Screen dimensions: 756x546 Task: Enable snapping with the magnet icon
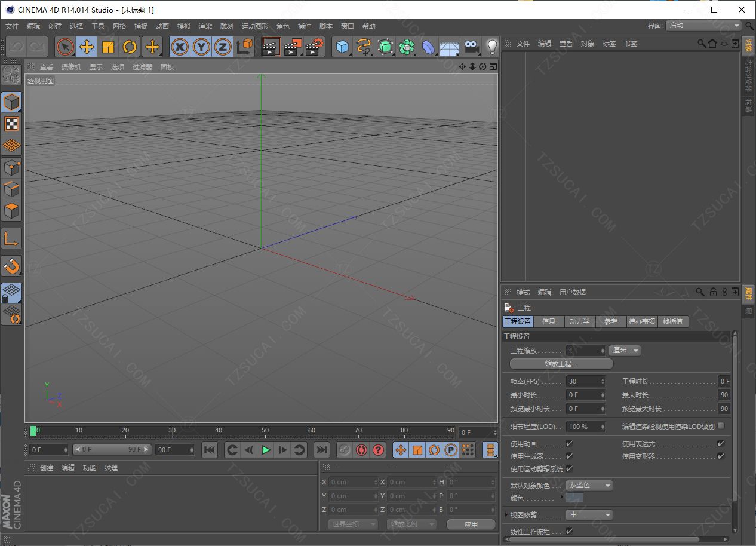click(x=11, y=265)
